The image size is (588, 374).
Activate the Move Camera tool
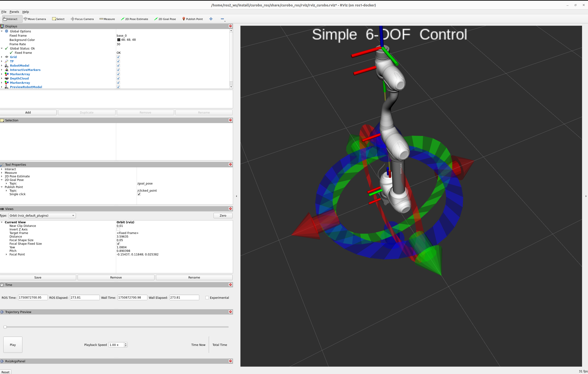pyautogui.click(x=35, y=19)
